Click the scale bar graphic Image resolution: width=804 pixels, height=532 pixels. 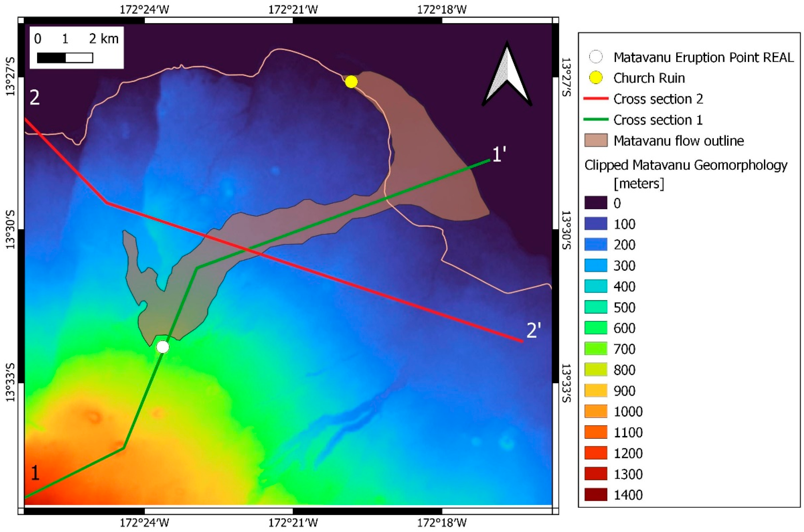[x=65, y=58]
